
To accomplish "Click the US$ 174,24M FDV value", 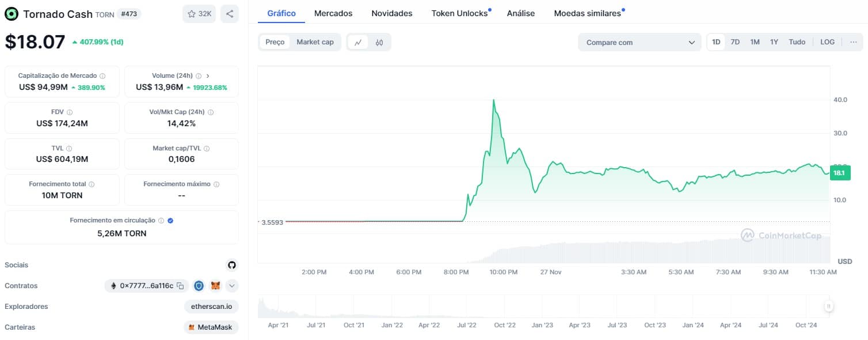I will click(x=62, y=123).
